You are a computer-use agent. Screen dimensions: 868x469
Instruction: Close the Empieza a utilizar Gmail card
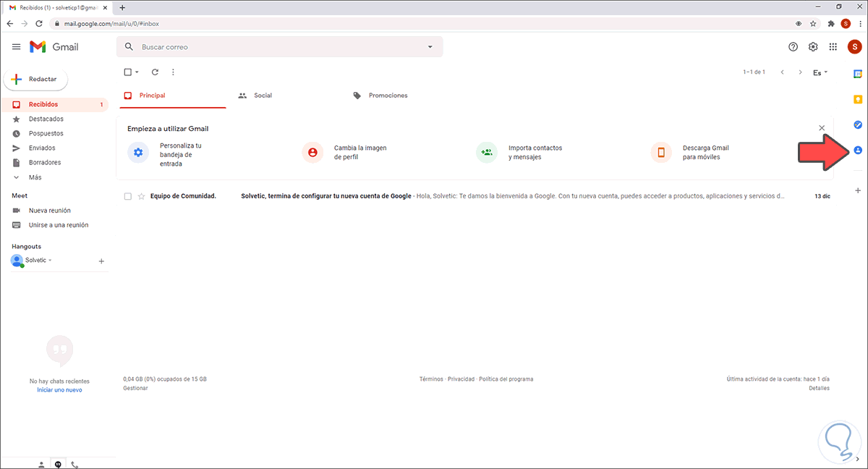point(822,128)
